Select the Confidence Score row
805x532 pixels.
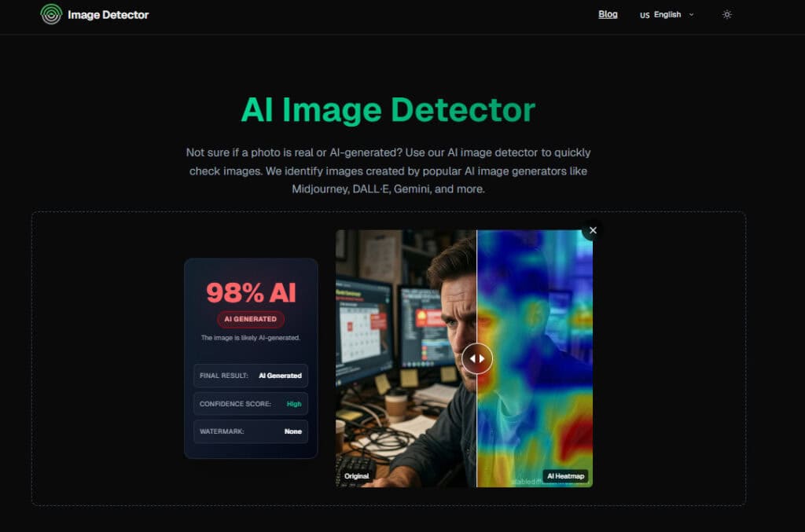coord(251,404)
